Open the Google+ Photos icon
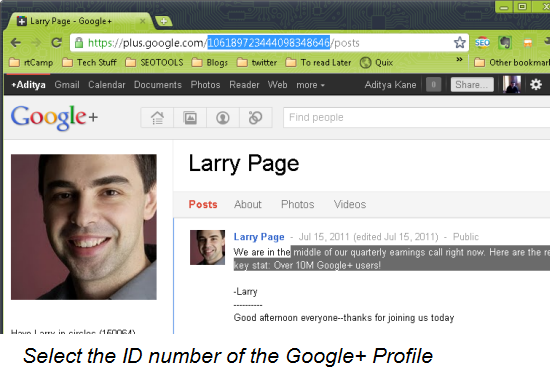Viewport: 550px width, 371px height. click(x=190, y=118)
